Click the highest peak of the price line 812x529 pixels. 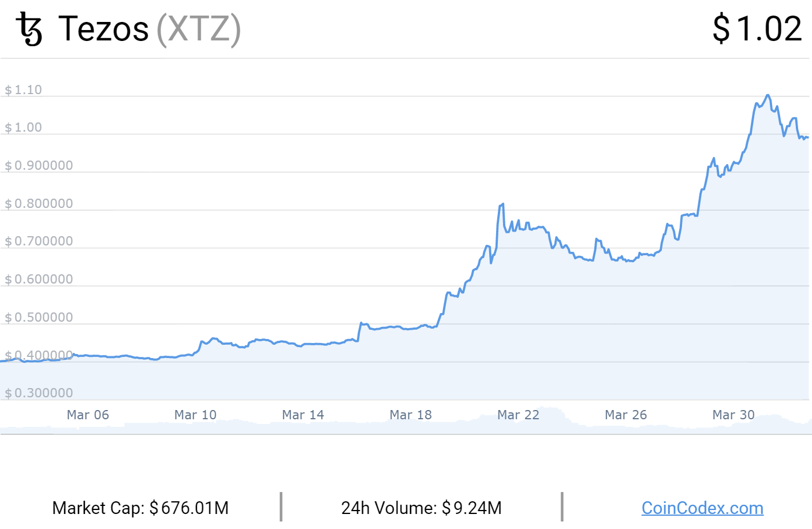(x=768, y=95)
